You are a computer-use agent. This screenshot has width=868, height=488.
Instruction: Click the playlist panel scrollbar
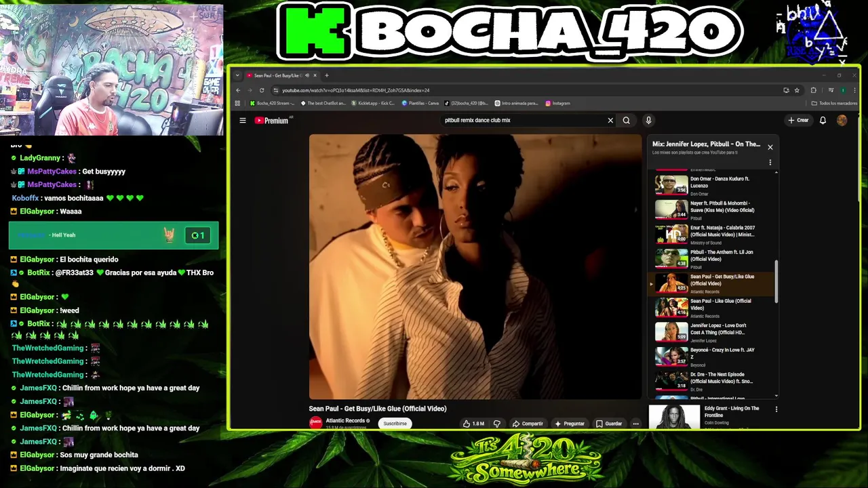point(776,281)
